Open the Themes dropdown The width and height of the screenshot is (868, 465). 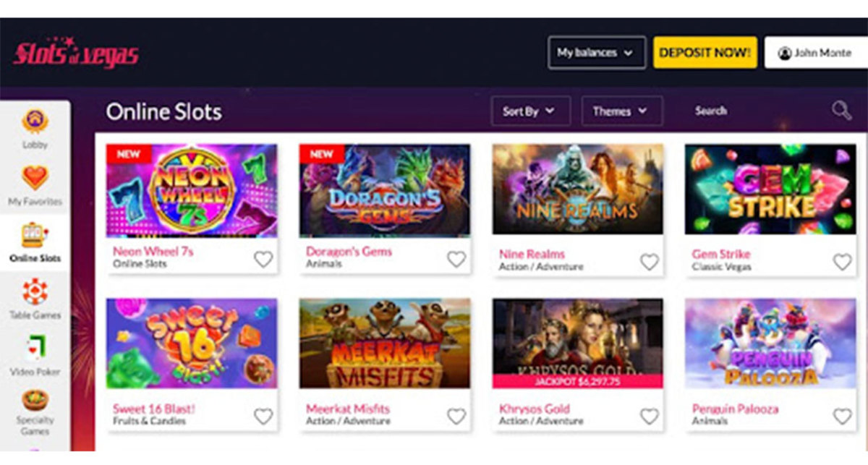[622, 111]
